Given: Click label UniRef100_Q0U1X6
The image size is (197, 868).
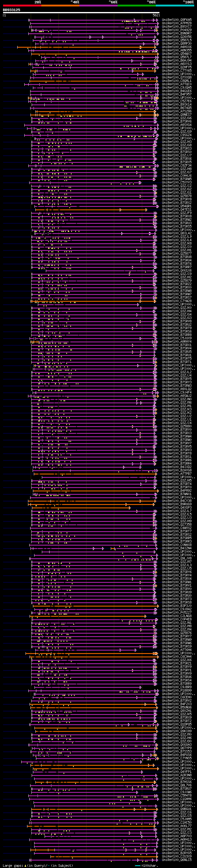Looking at the screenshot, I should [177, 270].
